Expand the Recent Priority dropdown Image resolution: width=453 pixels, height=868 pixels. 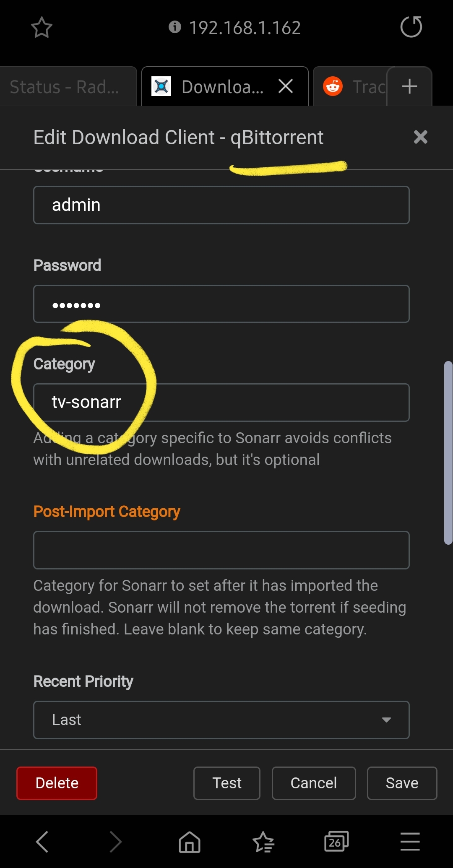(x=221, y=720)
